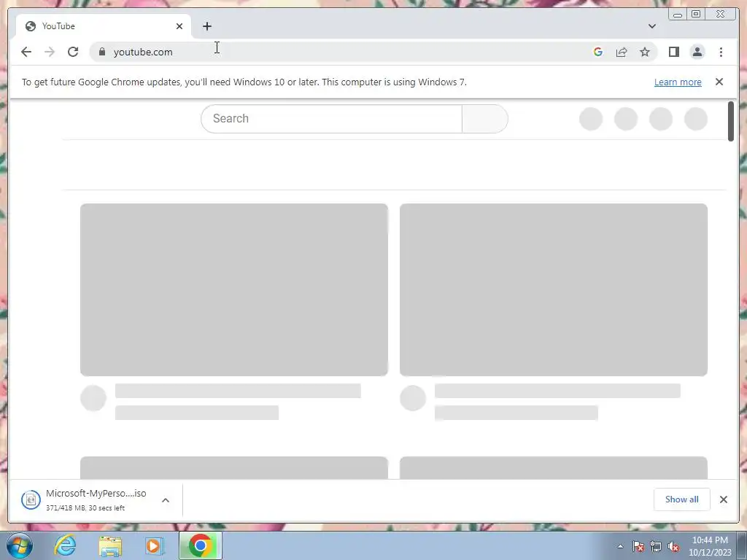The height and width of the screenshot is (560, 747).
Task: Open Windows Media Player from taskbar
Action: point(155,545)
